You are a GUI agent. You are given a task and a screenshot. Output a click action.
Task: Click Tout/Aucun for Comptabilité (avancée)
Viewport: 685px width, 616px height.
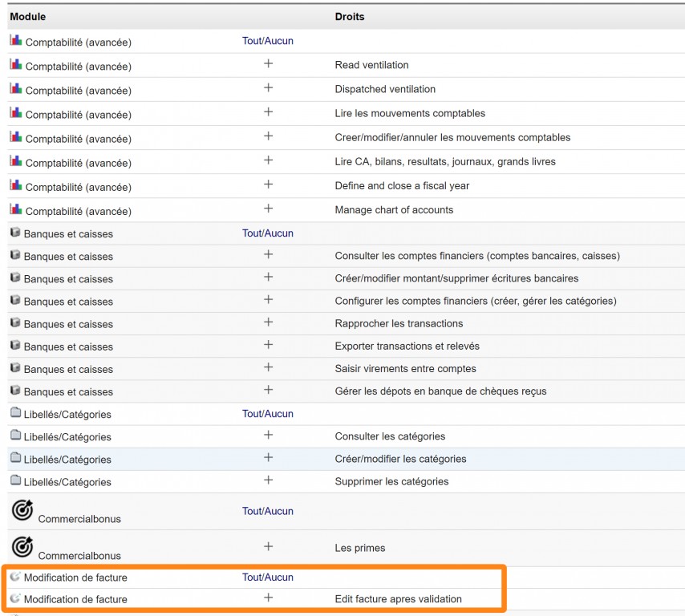click(268, 41)
